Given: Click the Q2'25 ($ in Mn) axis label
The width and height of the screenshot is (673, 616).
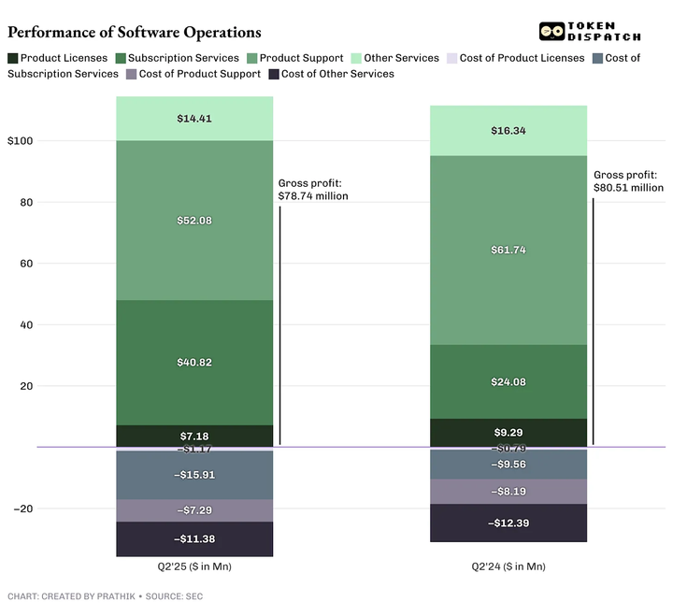Looking at the screenshot, I should point(194,566).
